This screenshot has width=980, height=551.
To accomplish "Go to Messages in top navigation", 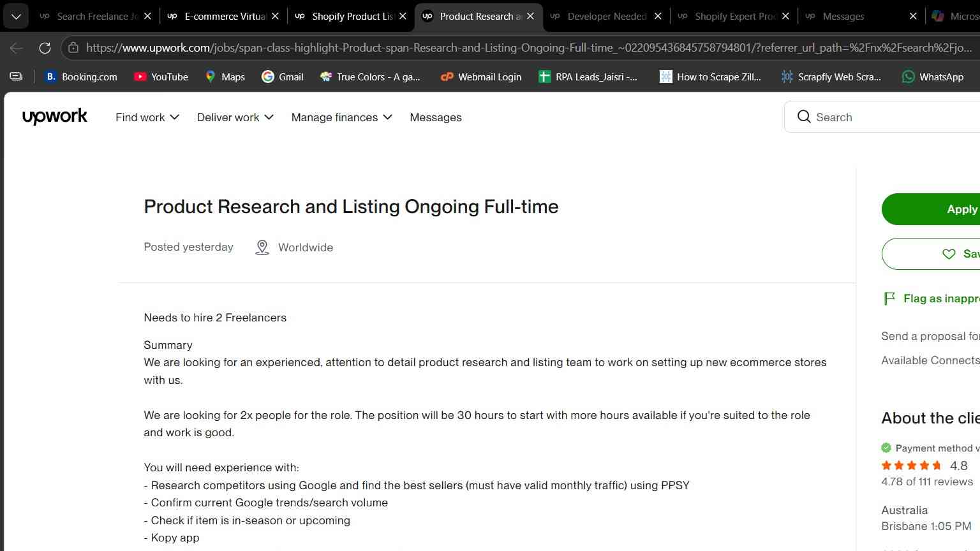I will (436, 117).
